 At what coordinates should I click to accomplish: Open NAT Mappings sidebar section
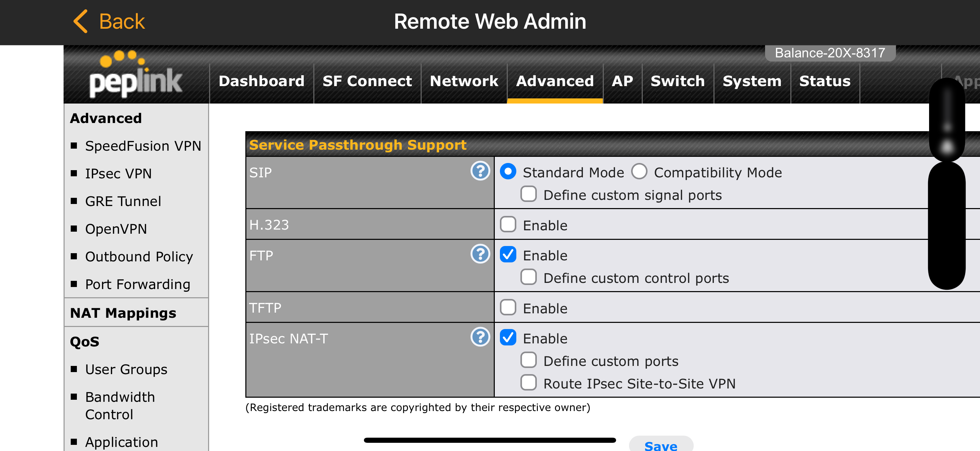123,313
